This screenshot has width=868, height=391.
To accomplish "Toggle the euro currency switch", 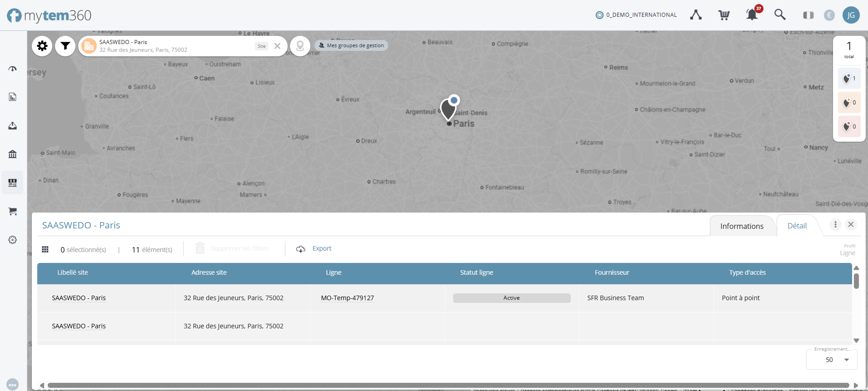I will 829,15.
